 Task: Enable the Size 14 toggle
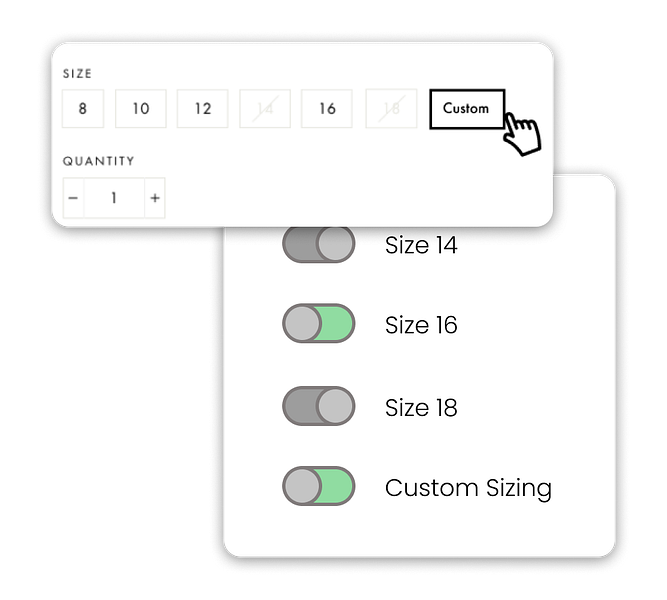click(319, 244)
